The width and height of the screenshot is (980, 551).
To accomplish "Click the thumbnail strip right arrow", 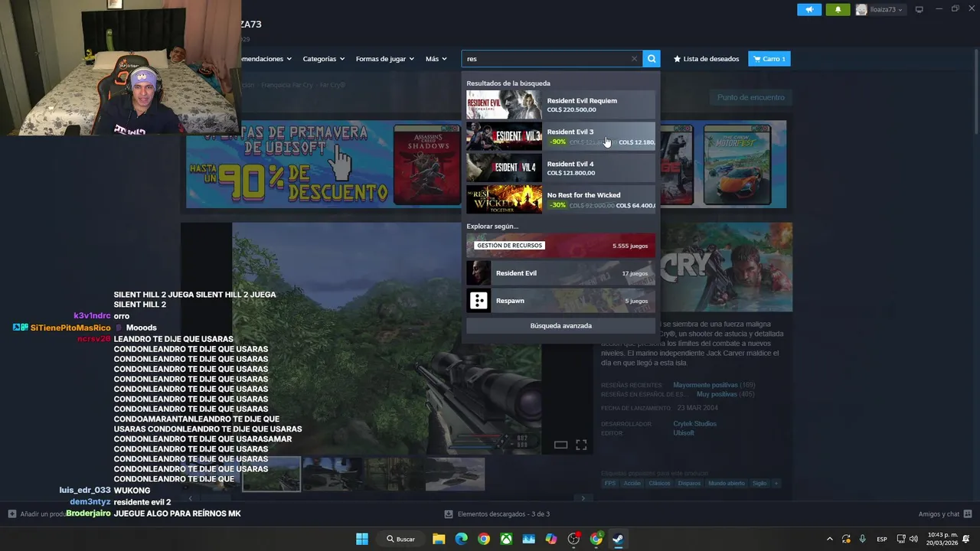I will pyautogui.click(x=583, y=498).
